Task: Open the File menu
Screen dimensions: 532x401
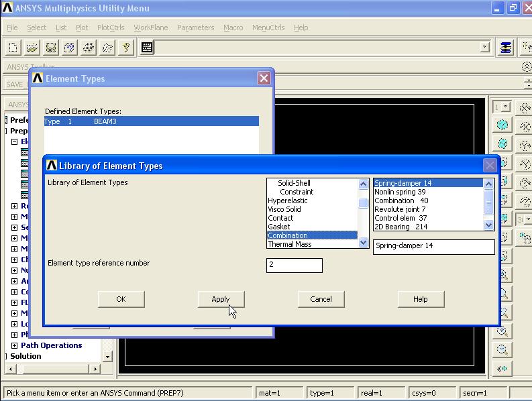Action: (x=12, y=27)
